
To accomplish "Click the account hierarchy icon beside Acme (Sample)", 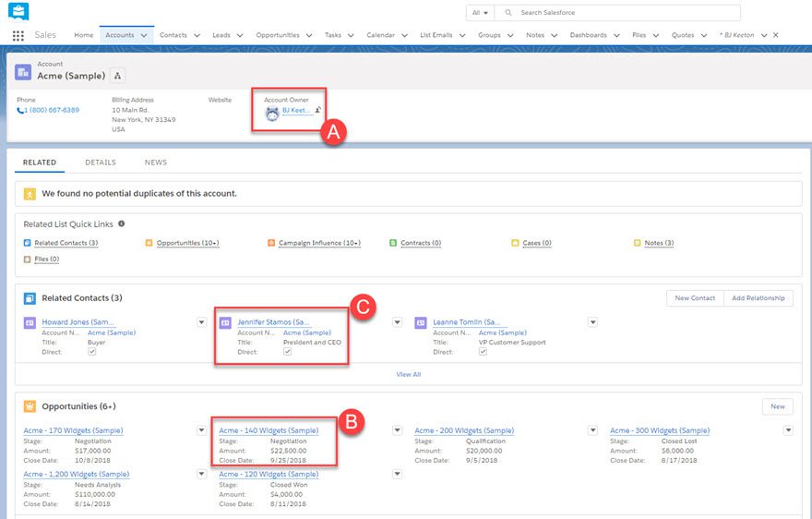I will click(x=118, y=75).
